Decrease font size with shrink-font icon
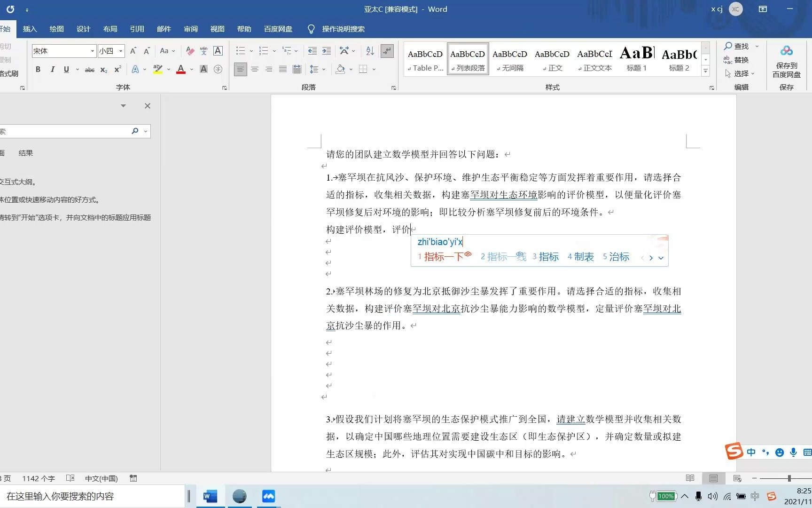Image resolution: width=812 pixels, height=508 pixels. pyautogui.click(x=147, y=51)
